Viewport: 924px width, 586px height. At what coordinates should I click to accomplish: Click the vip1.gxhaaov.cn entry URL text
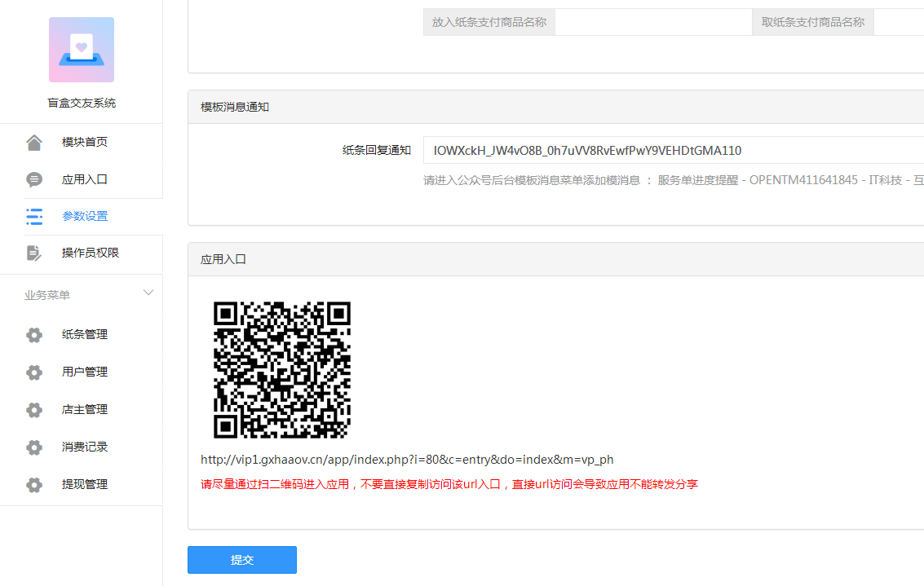click(407, 460)
